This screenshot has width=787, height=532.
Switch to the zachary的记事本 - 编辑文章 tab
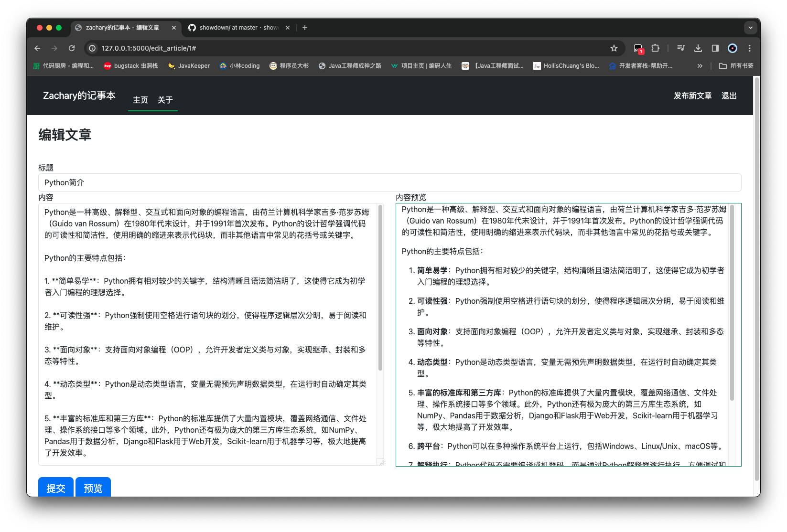(126, 28)
